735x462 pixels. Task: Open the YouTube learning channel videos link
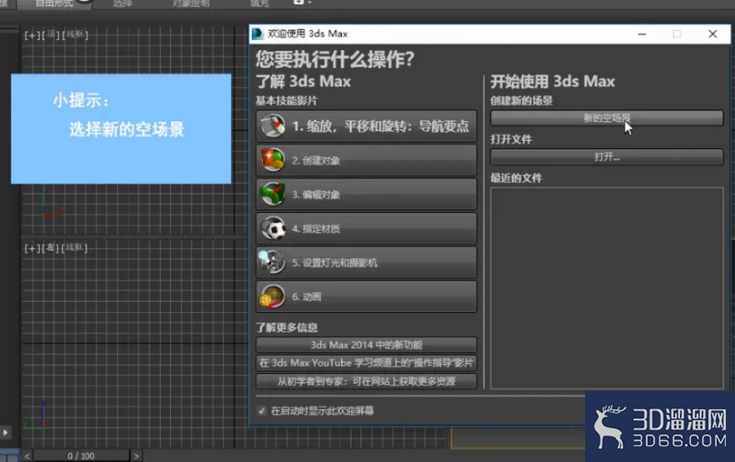click(366, 363)
